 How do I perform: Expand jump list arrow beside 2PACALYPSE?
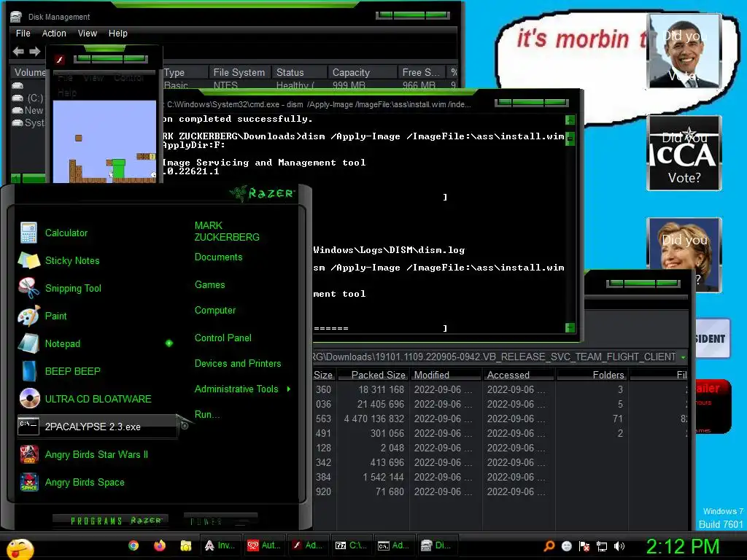click(x=185, y=426)
